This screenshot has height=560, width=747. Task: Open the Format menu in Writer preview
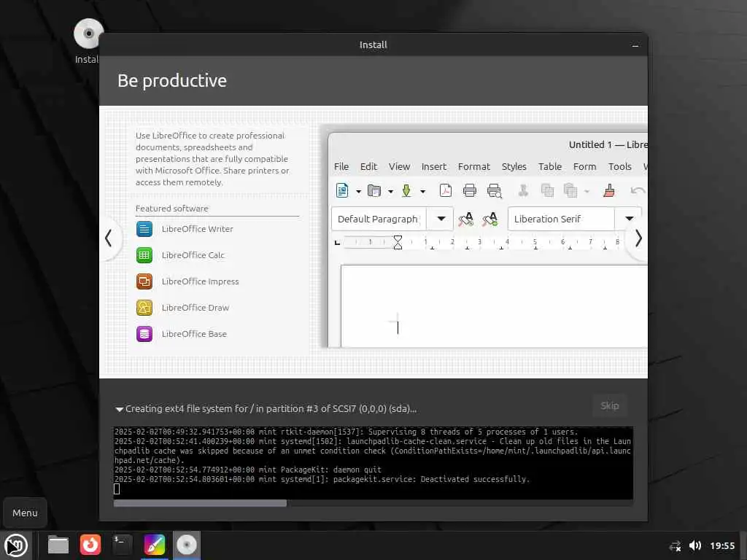[x=473, y=167]
